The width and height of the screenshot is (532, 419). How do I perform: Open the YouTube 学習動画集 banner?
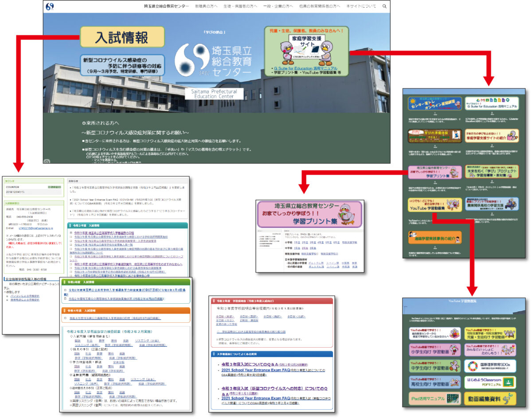pyautogui.click(x=434, y=205)
